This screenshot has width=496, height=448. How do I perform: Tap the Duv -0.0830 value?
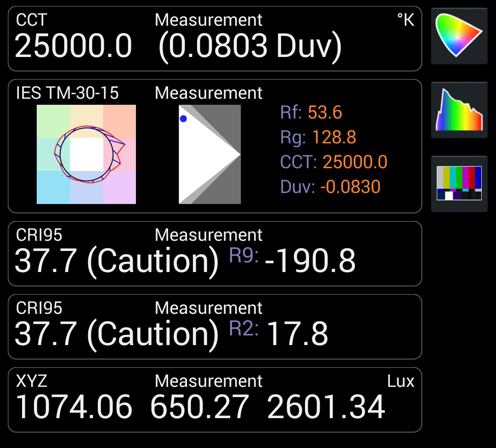coord(330,187)
